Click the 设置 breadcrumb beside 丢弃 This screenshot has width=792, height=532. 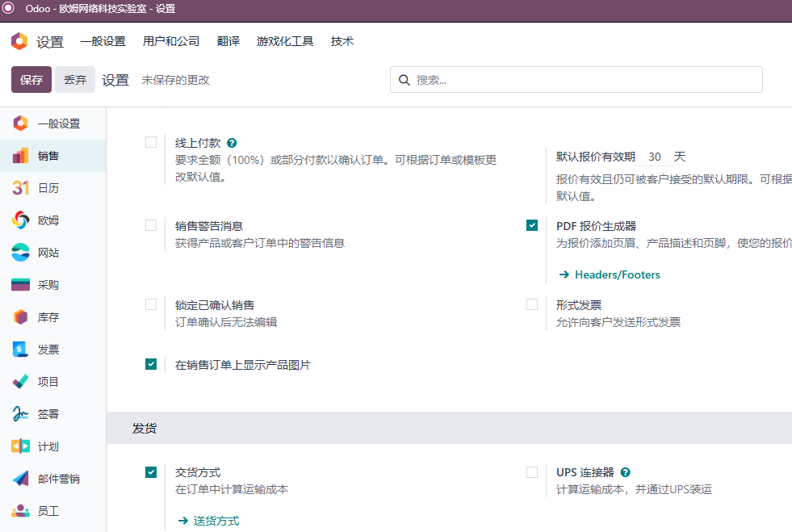(115, 80)
